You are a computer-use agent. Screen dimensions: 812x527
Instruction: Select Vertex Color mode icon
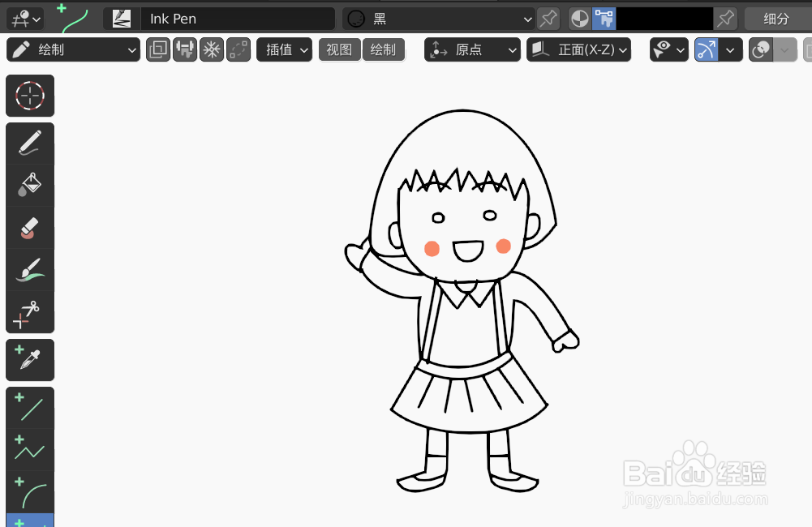tap(604, 19)
